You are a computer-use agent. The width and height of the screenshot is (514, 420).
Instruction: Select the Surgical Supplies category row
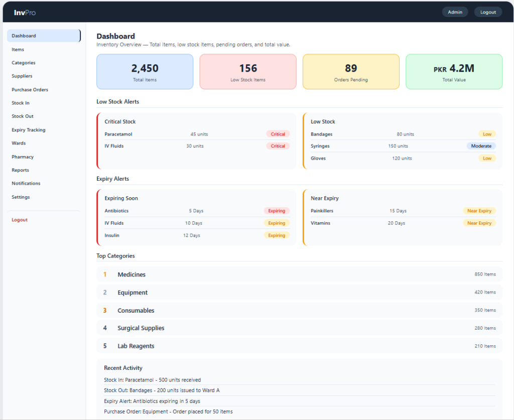click(x=299, y=328)
